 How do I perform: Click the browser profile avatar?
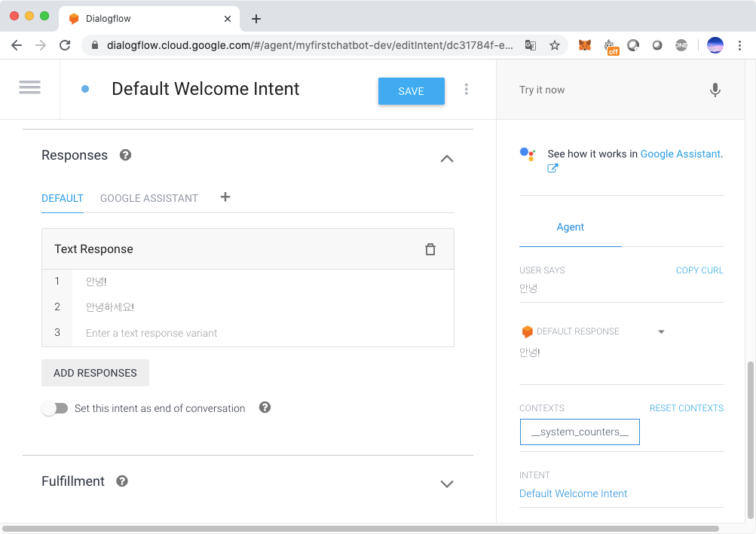(x=715, y=45)
